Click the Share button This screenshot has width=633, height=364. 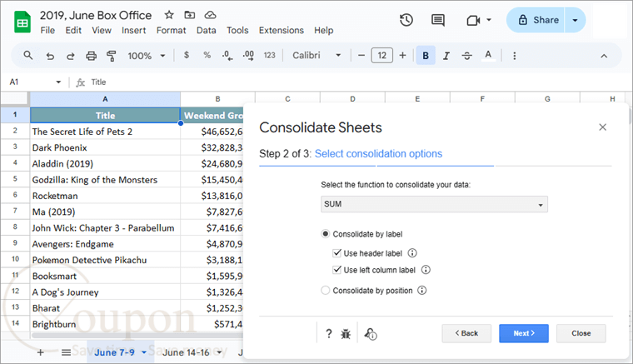tap(536, 20)
